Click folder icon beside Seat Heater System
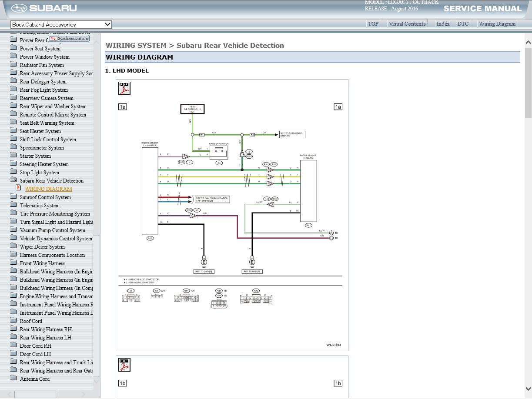This screenshot has height=399, width=532. [13, 131]
